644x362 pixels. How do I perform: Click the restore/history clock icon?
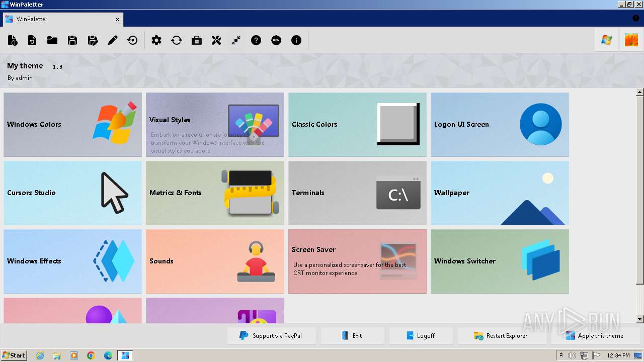pyautogui.click(x=133, y=40)
